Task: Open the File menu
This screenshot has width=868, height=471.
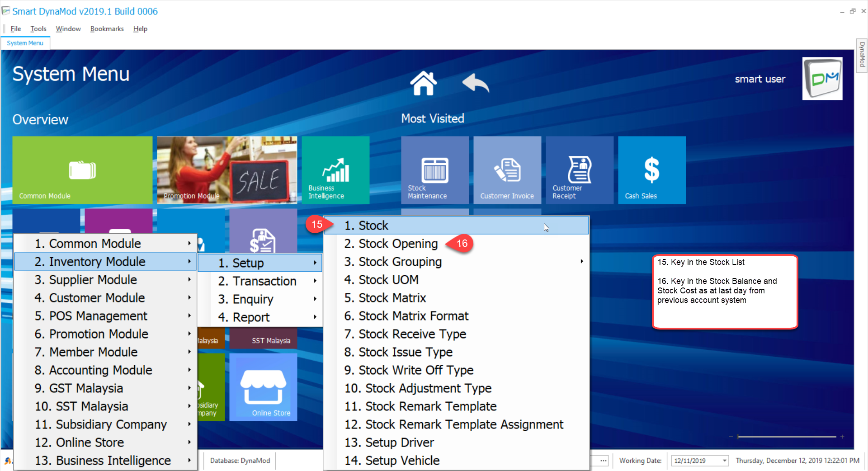Action: 16,28
